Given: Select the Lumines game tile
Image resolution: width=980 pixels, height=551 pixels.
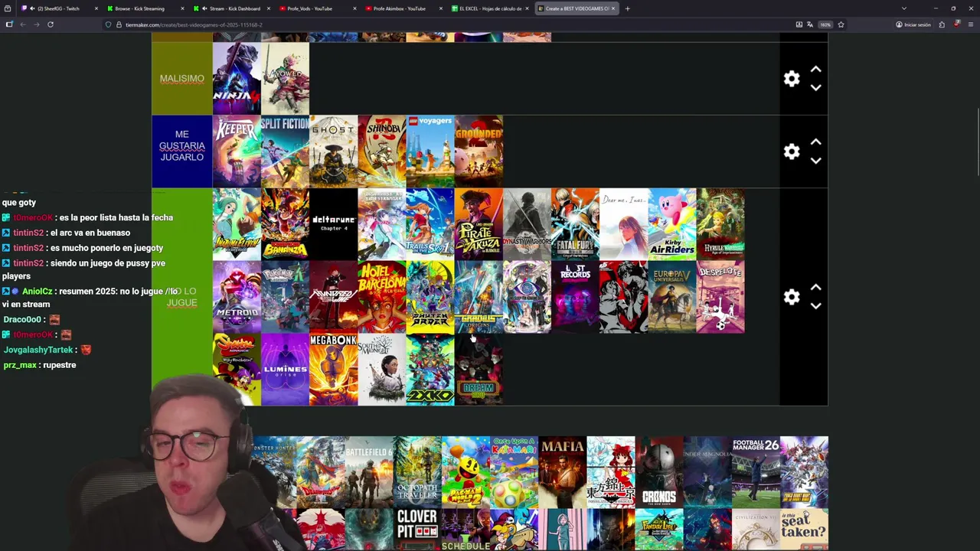Looking at the screenshot, I should coord(285,370).
